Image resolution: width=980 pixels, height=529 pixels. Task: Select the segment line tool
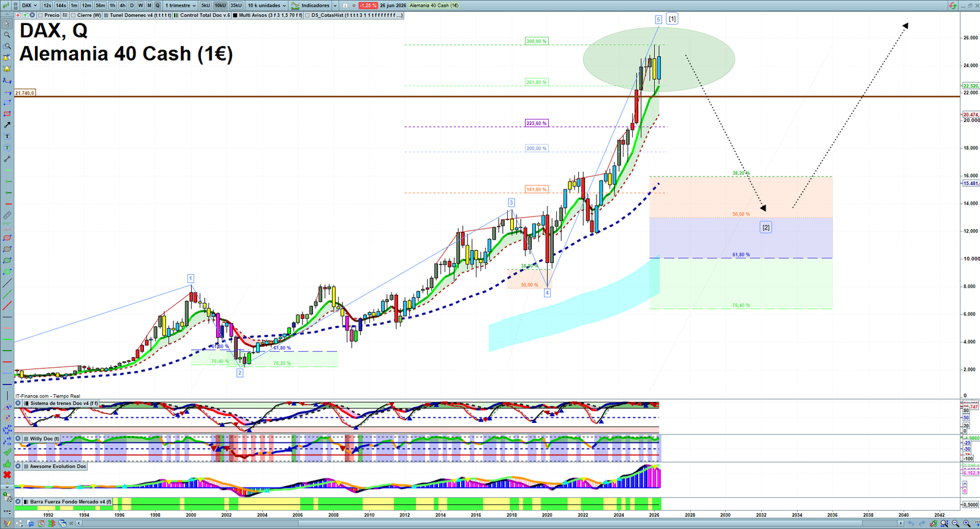coord(7,159)
